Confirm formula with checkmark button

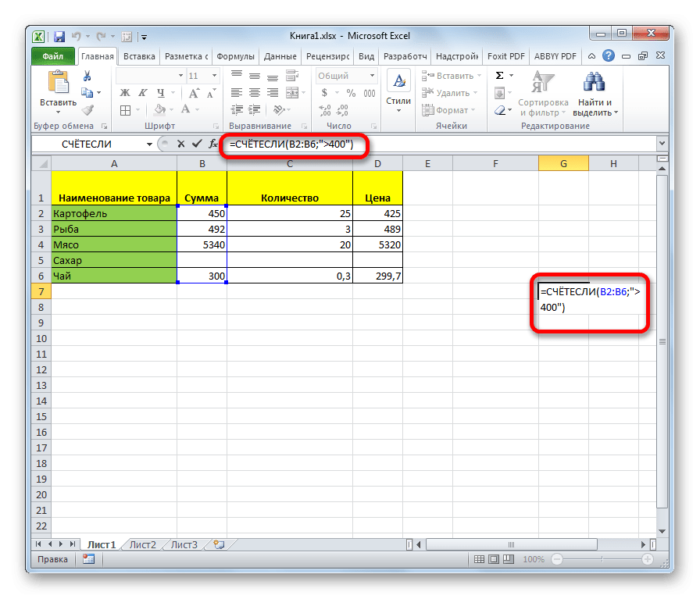pyautogui.click(x=196, y=144)
